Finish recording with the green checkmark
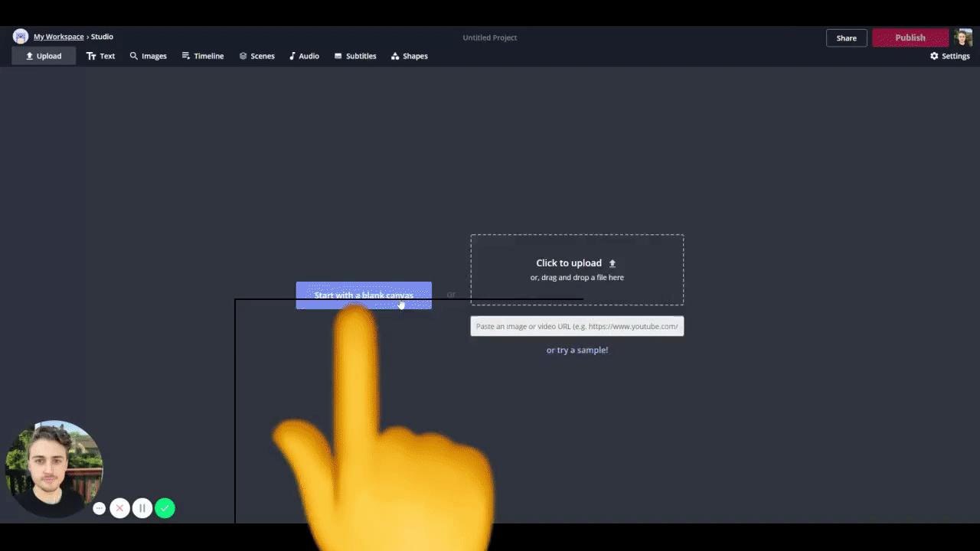This screenshot has width=980, height=551. click(165, 508)
